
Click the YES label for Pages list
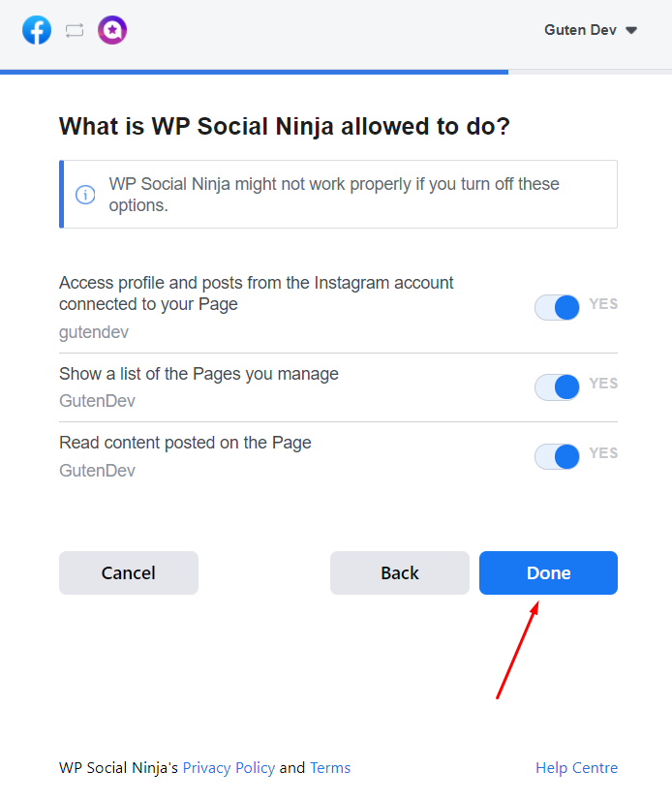[603, 384]
